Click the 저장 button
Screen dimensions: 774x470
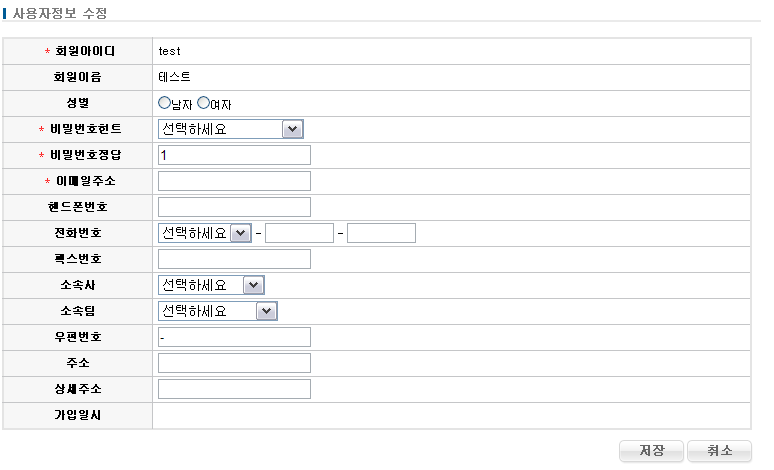650,451
